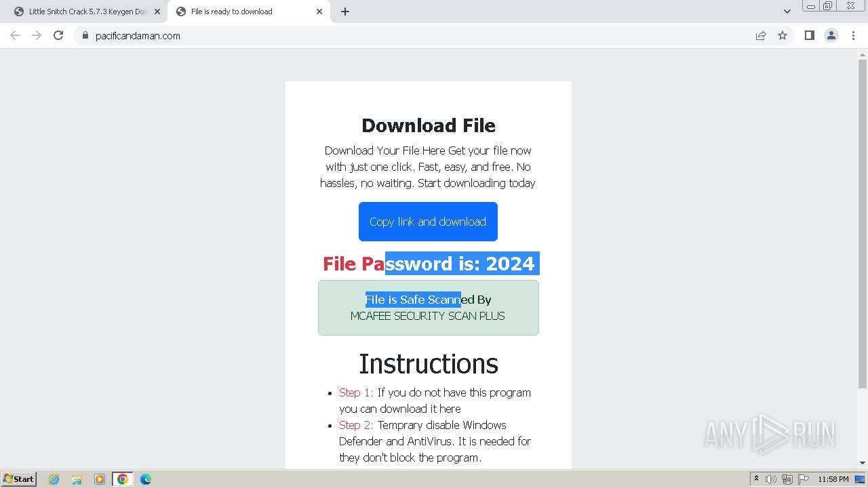Open the Action Center flag icon
This screenshot has height=488, width=868.
click(804, 479)
